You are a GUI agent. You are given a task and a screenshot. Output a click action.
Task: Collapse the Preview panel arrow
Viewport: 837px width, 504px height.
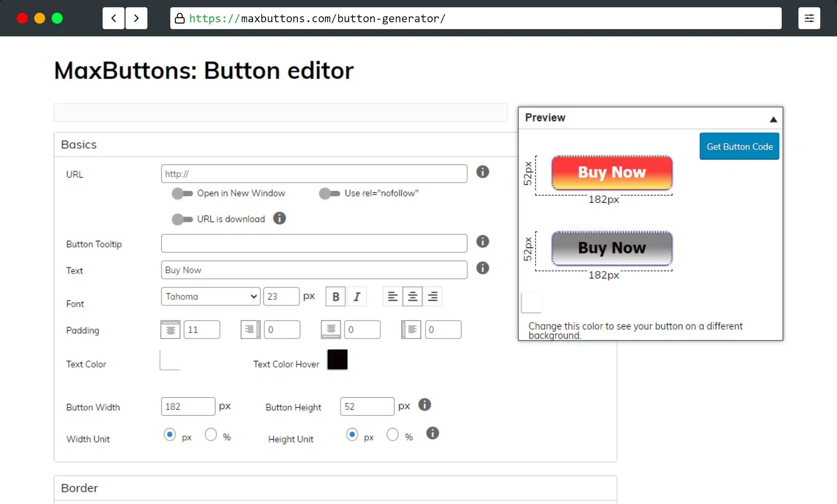tap(773, 119)
